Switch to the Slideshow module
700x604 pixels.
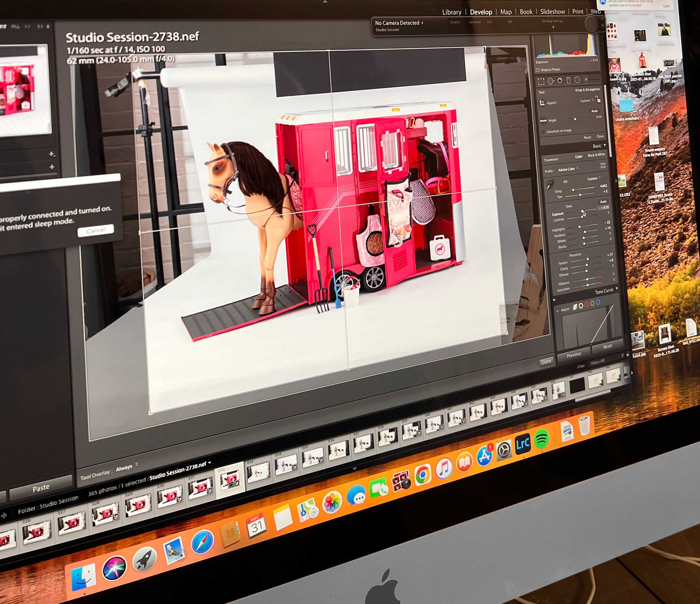point(552,12)
